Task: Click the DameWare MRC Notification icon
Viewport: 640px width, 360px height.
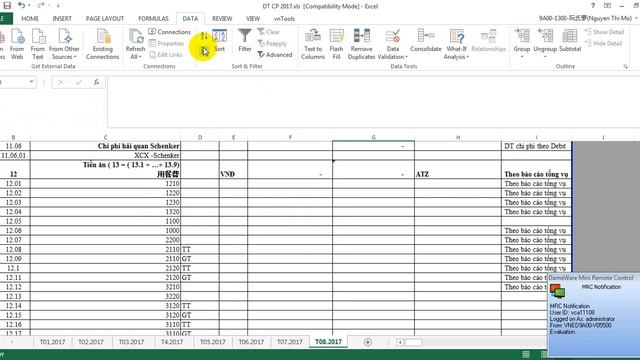Action: pos(557,291)
